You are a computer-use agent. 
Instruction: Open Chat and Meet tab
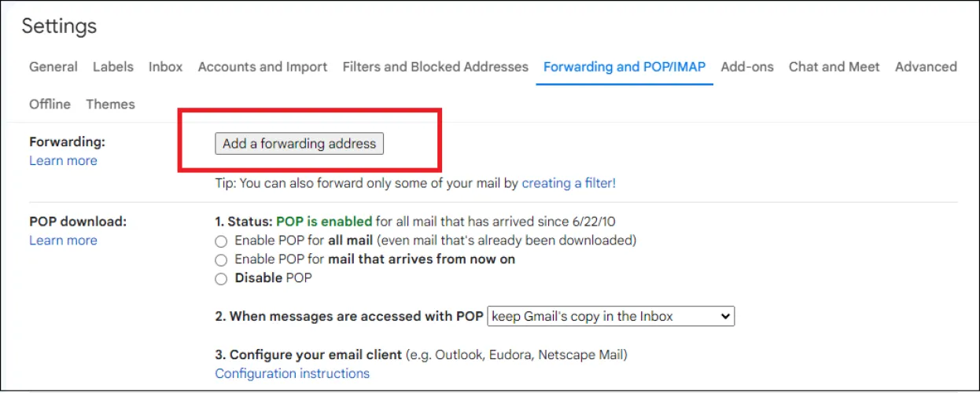point(834,67)
